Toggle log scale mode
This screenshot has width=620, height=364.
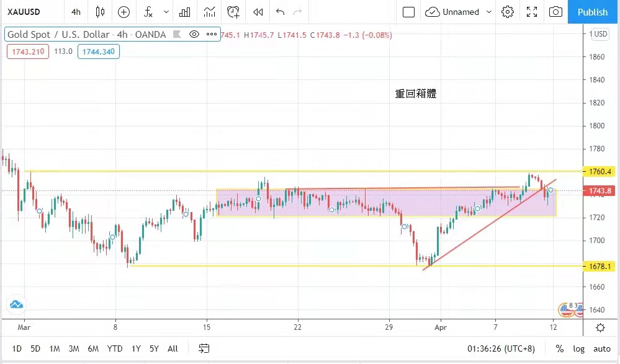click(578, 348)
